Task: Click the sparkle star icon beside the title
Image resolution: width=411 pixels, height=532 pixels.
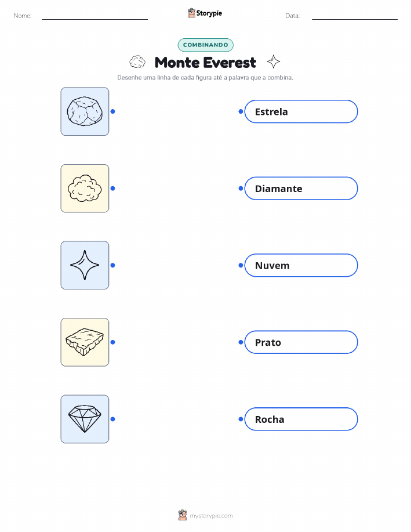Action: [273, 61]
